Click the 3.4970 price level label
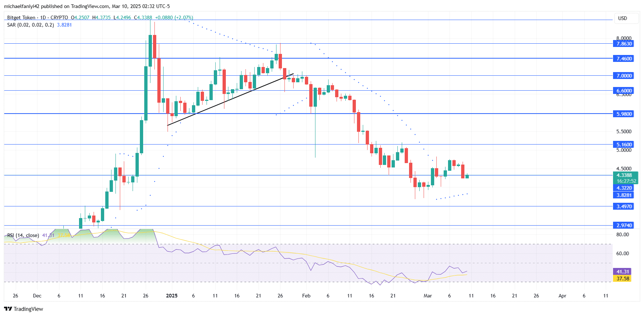The image size is (644, 316). point(623,206)
